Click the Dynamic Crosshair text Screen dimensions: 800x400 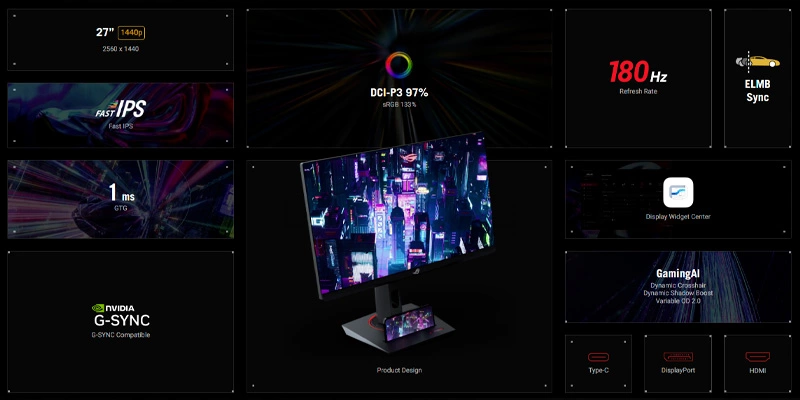[678, 286]
